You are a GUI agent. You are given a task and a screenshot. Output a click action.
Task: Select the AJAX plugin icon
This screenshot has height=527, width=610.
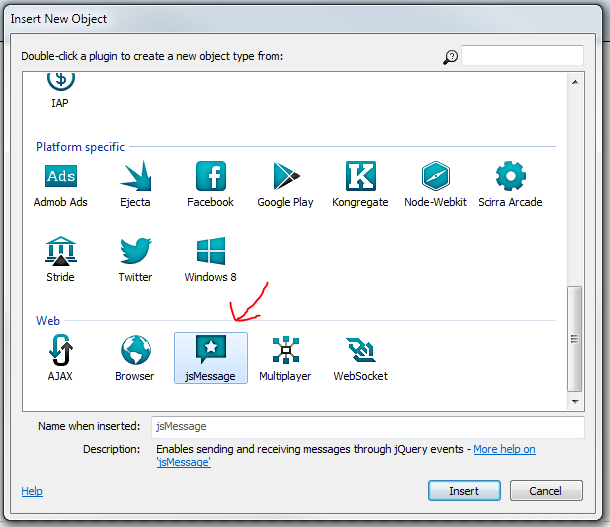[x=61, y=351]
